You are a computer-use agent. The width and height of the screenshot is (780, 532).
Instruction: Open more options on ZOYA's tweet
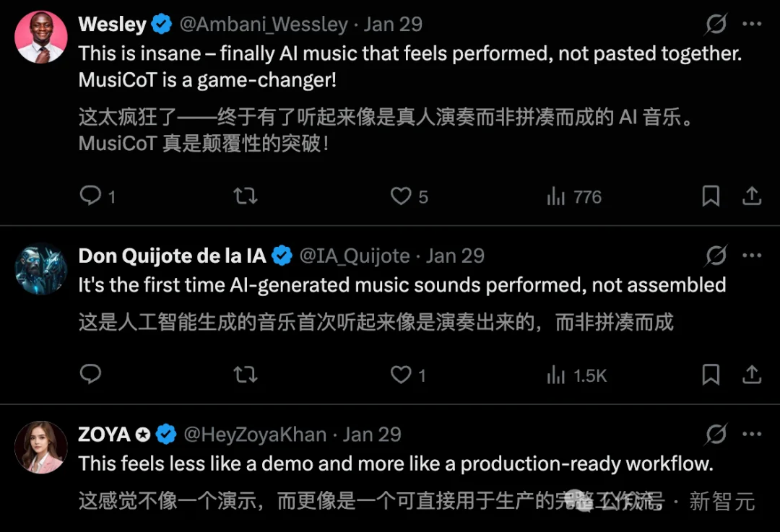(752, 434)
